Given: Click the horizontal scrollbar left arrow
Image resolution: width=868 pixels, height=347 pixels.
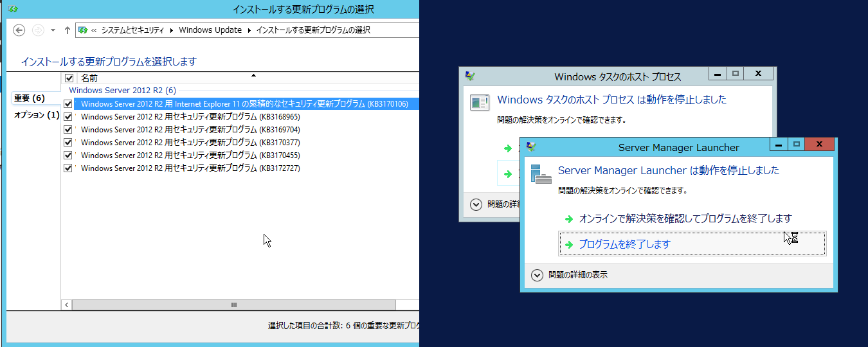Looking at the screenshot, I should coord(67,305).
